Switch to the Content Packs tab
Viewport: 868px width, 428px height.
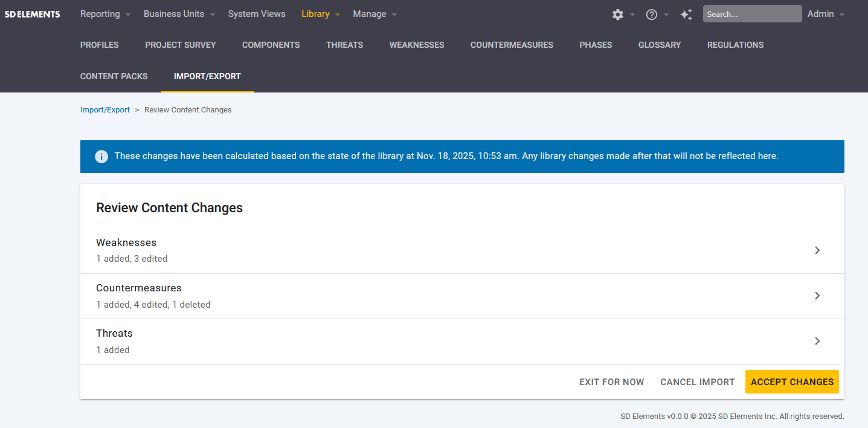(114, 76)
